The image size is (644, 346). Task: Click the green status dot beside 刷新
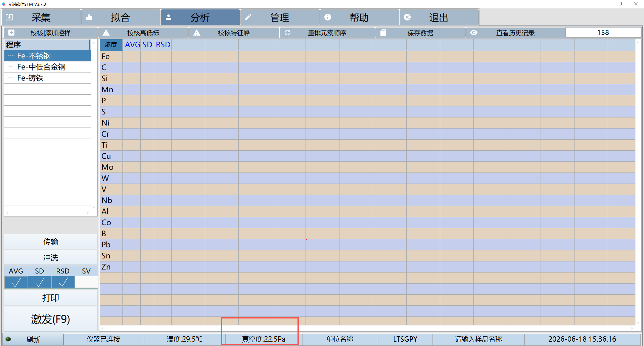point(8,339)
